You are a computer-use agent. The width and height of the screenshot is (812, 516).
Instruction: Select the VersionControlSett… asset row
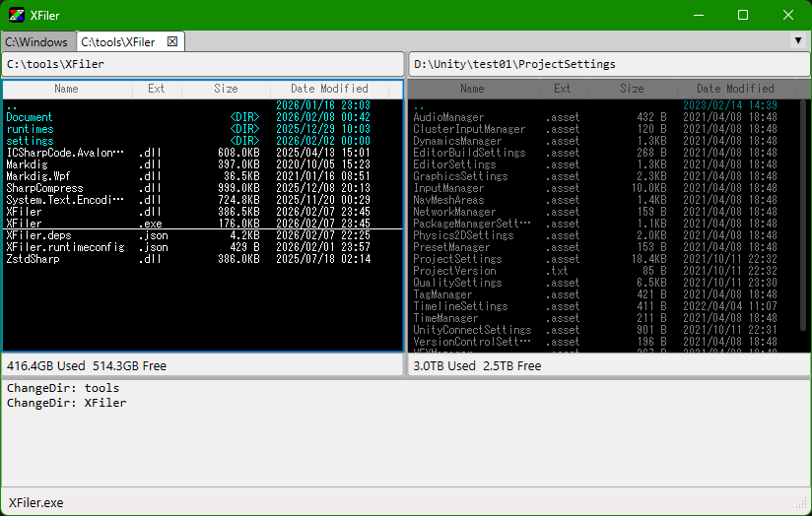pos(604,342)
